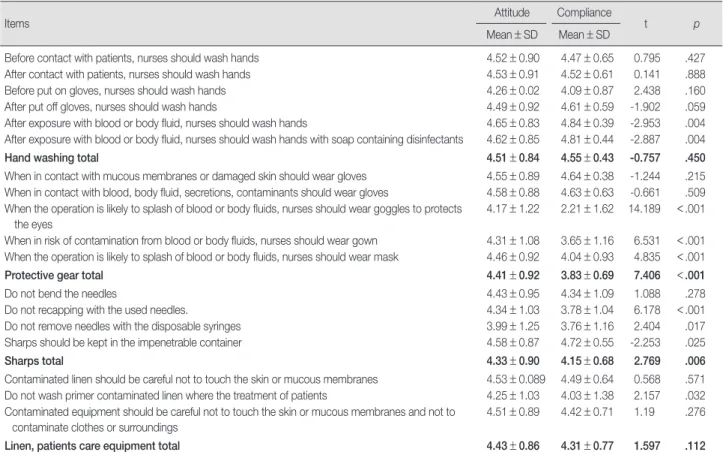Click 'Before contact with patients, nurses should wash hands'
This screenshot has height=455, width=723.
coord(131,58)
